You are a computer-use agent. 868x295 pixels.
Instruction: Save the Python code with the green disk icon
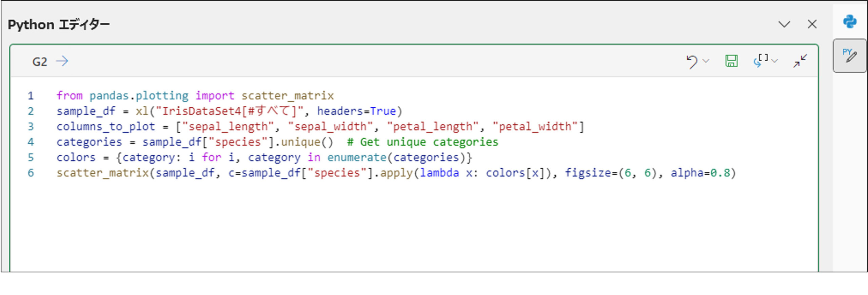tap(731, 61)
